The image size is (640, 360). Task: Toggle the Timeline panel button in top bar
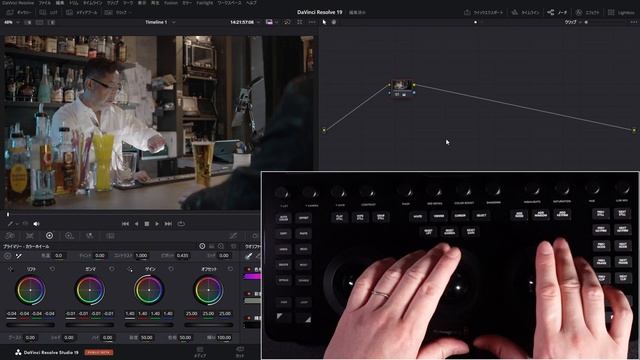[525, 13]
